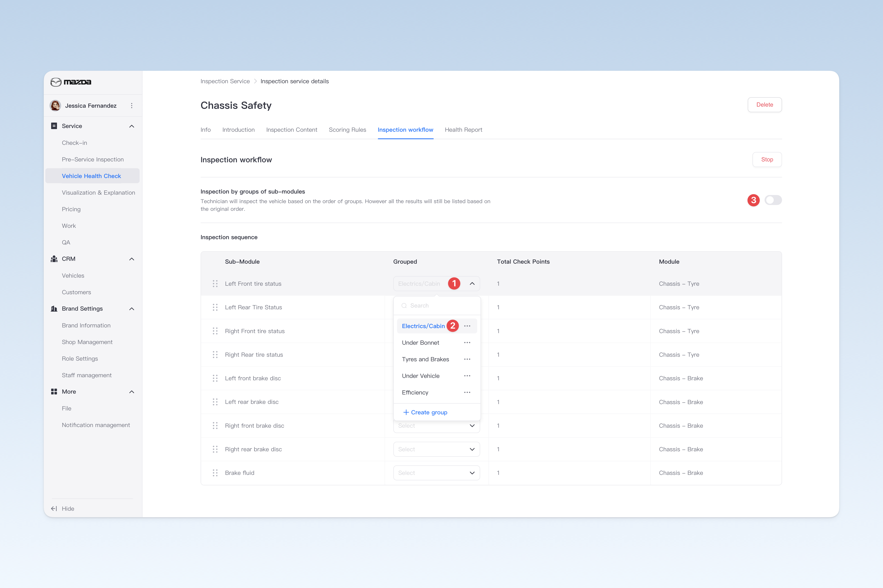Click the drag handle for Left Rear Tire Status
This screenshot has width=883, height=588.
[215, 307]
